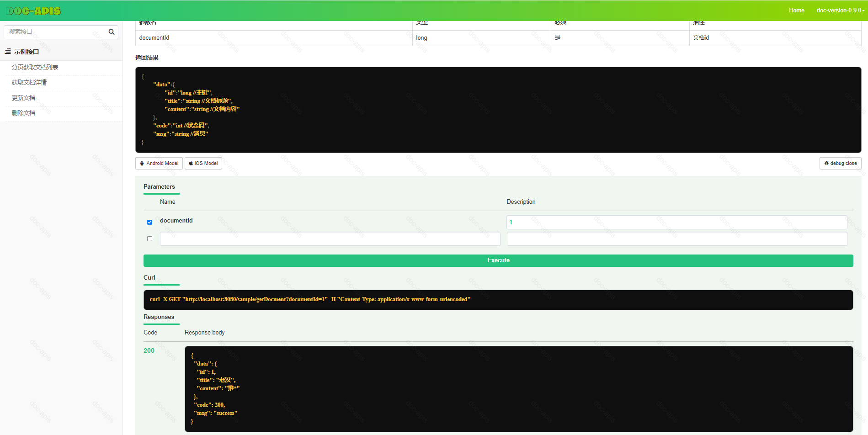
Task: Click the "code":"int //状态码" line in result schema
Action: [181, 126]
